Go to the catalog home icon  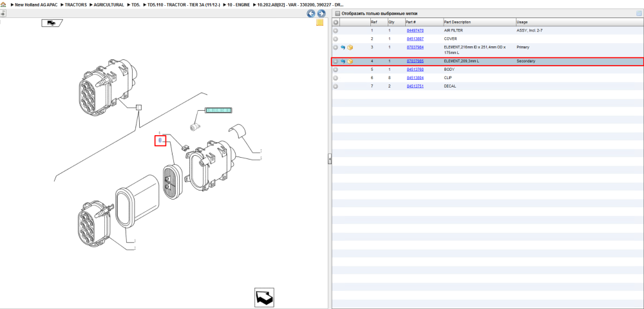3,5
